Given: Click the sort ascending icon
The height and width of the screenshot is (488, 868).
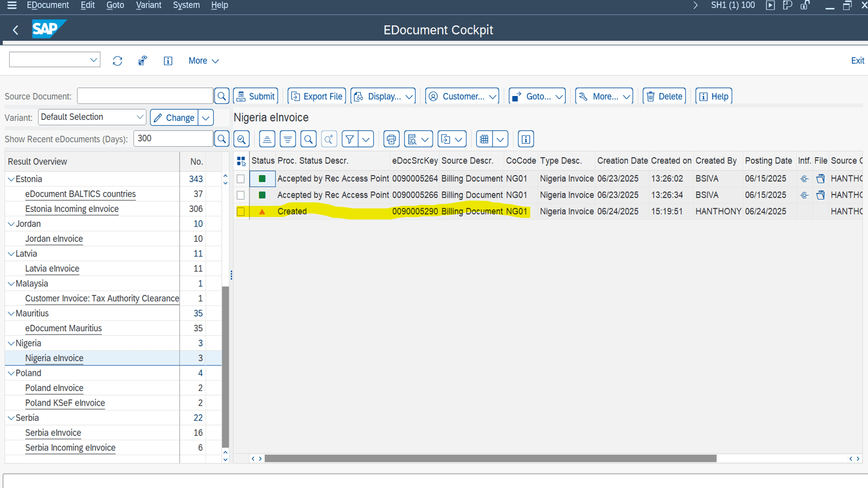Looking at the screenshot, I should [x=267, y=139].
